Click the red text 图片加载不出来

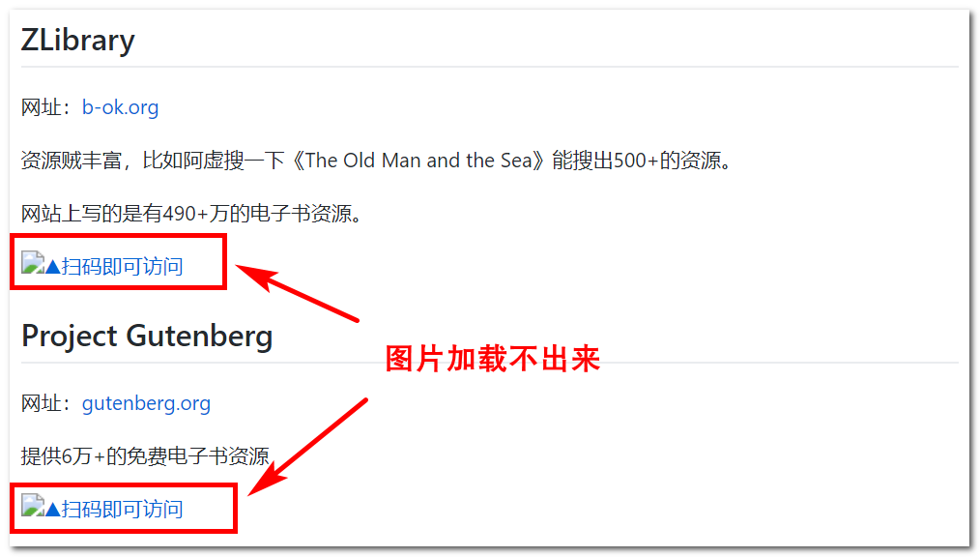[493, 359]
